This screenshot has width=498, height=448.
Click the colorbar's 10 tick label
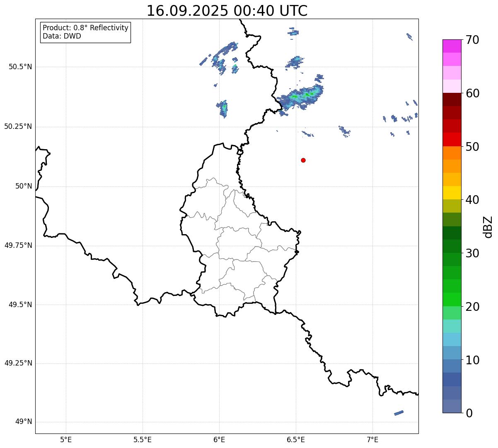pos(472,360)
